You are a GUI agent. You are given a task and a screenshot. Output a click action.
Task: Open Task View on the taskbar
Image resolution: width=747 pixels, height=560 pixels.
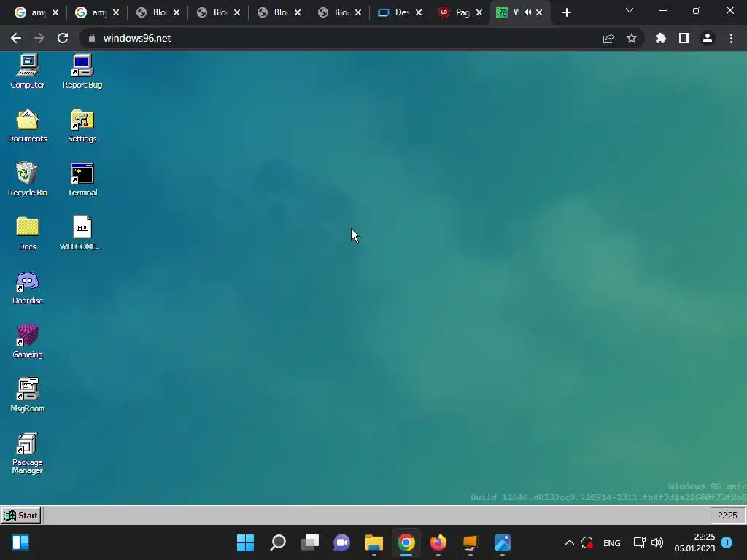point(309,542)
